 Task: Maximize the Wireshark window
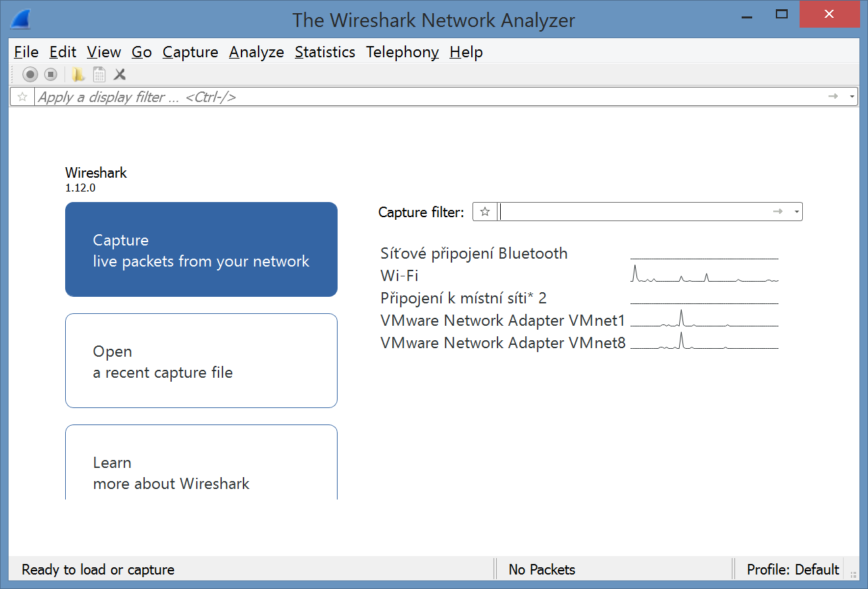point(782,14)
